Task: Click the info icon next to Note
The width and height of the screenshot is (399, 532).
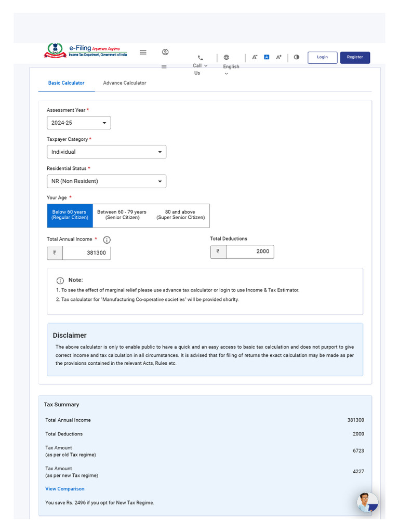Action: click(60, 281)
